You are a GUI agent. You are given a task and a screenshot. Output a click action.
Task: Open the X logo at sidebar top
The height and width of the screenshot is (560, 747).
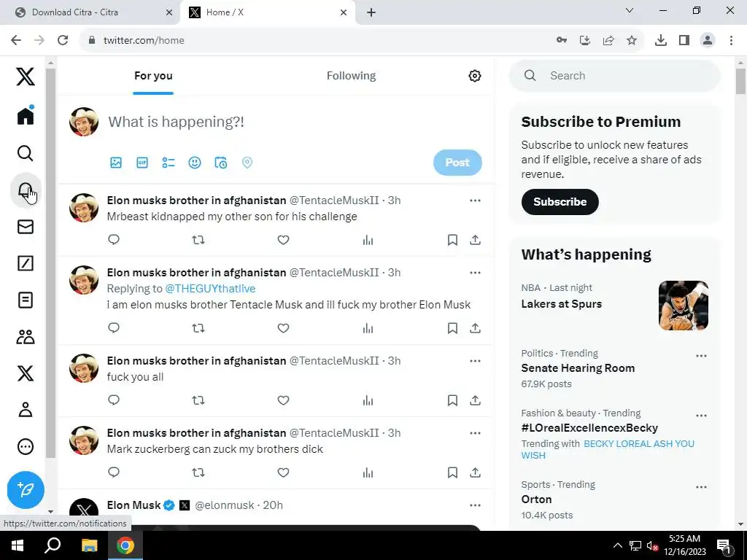[26, 76]
